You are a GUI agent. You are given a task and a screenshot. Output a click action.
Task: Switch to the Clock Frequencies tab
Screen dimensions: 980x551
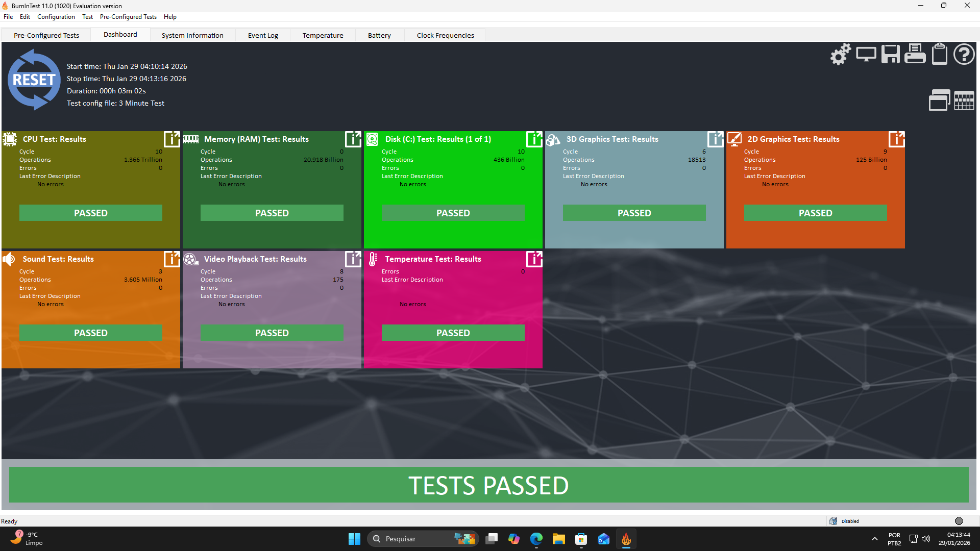point(445,35)
